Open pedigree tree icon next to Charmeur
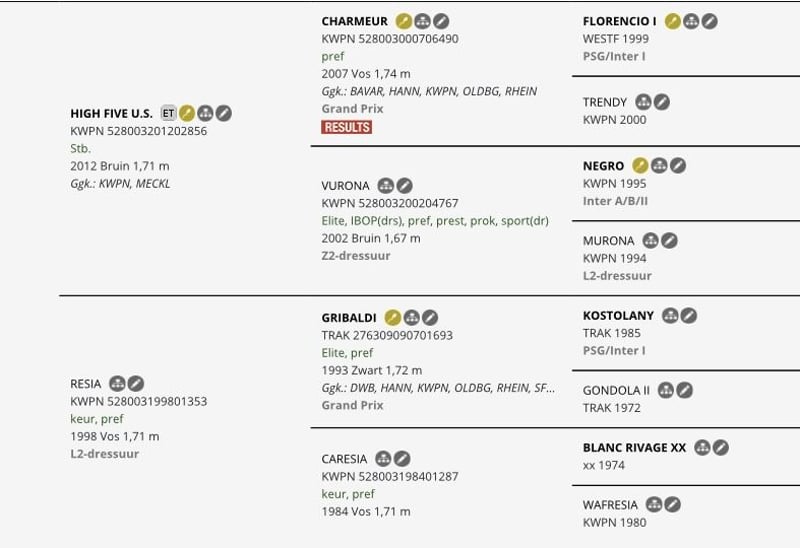This screenshot has width=800, height=548. click(x=422, y=21)
